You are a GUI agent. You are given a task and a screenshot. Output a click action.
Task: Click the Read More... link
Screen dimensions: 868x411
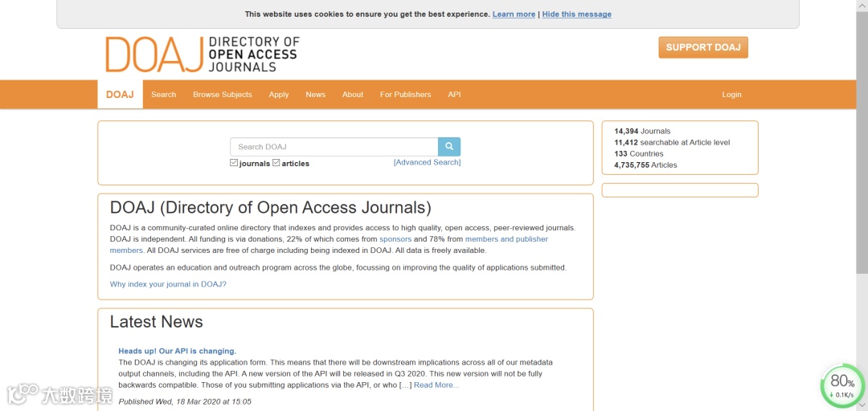point(436,385)
